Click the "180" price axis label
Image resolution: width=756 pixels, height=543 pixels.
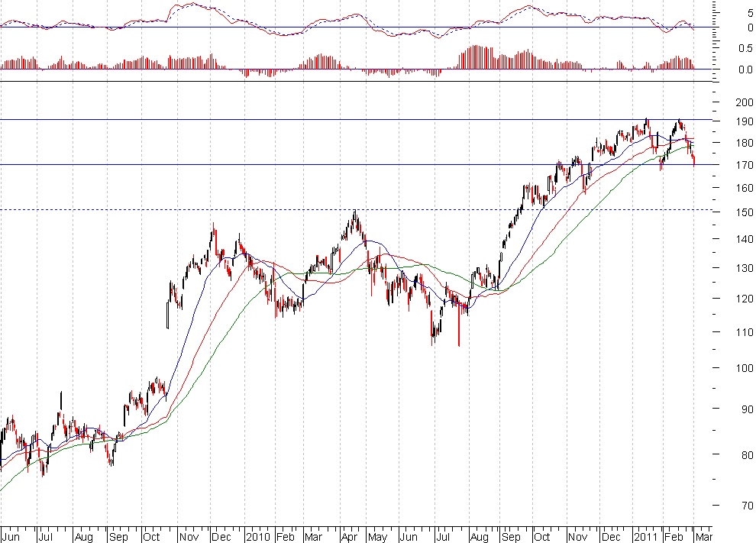[745, 144]
